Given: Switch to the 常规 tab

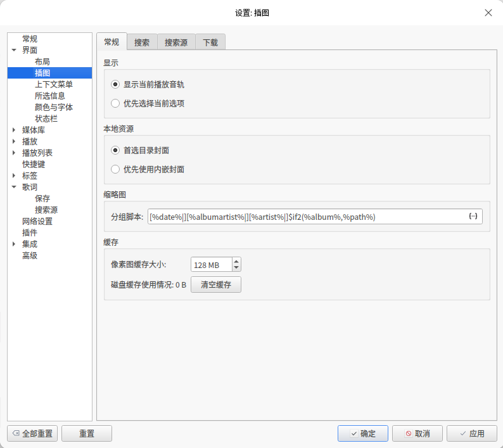Looking at the screenshot, I should [x=111, y=42].
